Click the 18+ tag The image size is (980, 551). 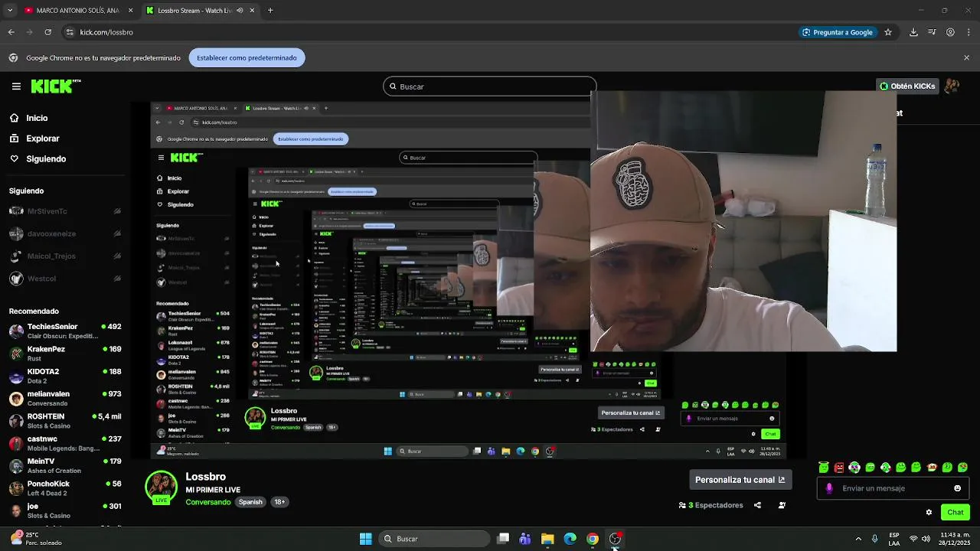pyautogui.click(x=279, y=502)
